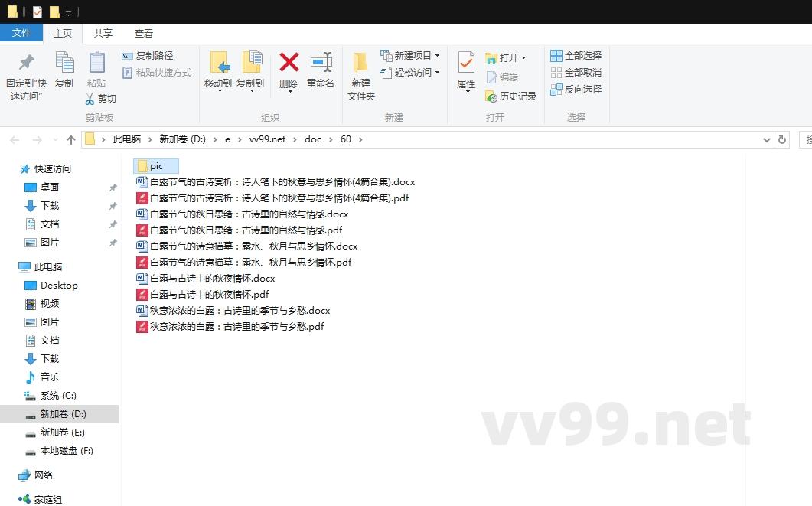Click the New folder icon

pyautogui.click(x=360, y=63)
